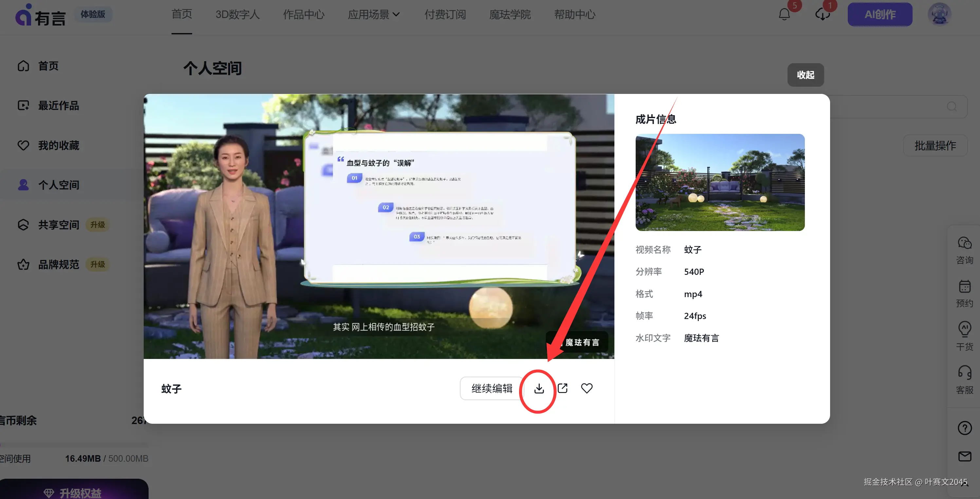The width and height of the screenshot is (980, 499).
Task: Click the download icon below the video
Action: [x=539, y=388]
